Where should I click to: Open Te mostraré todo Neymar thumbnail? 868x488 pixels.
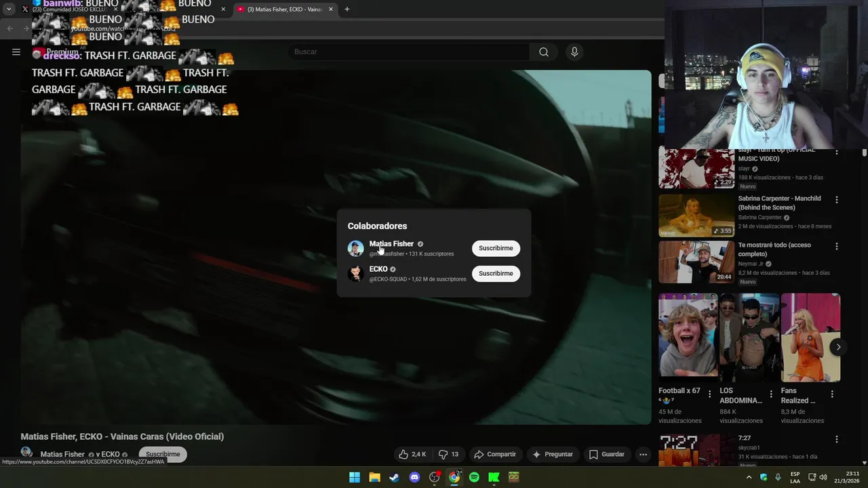pos(696,262)
